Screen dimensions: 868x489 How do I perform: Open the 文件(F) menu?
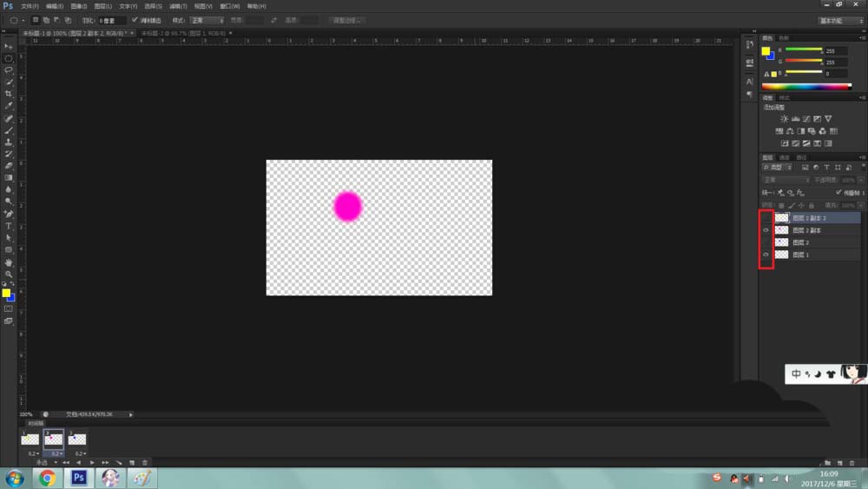pos(30,6)
